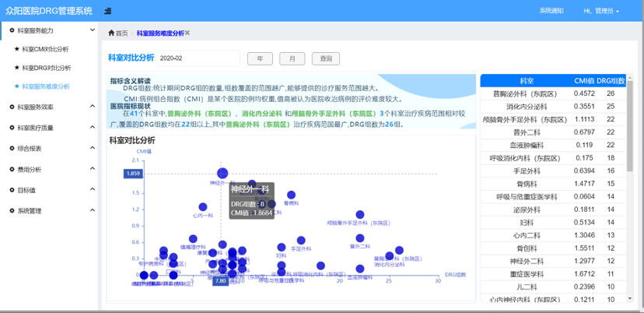The height and width of the screenshot is (313, 644).
Task: Select the 消化内分泌科 table row
Action: click(553, 107)
